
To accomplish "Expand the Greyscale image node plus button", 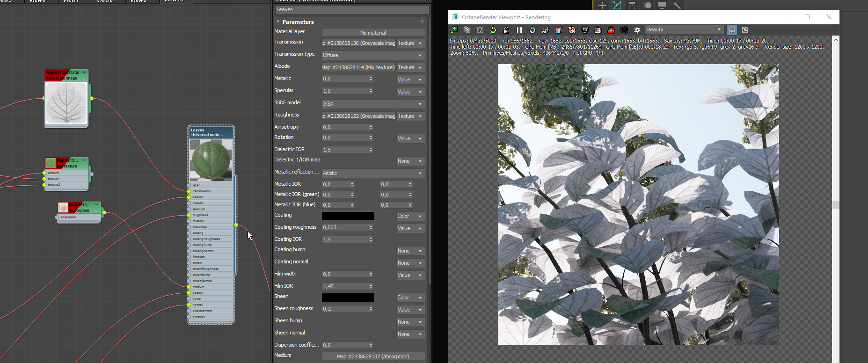I will (x=84, y=73).
